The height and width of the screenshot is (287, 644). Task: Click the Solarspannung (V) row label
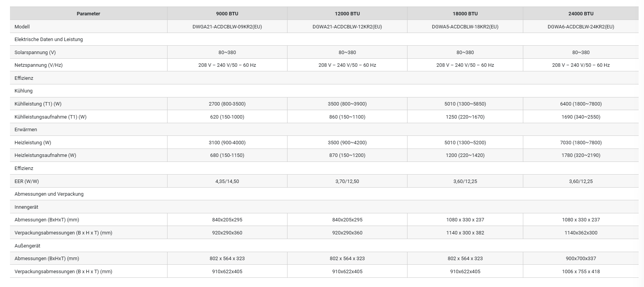35,52
